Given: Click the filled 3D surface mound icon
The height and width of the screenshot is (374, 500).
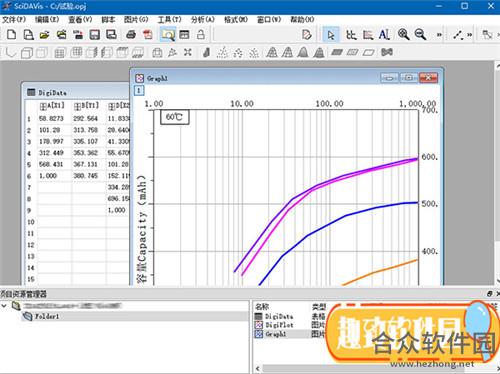Looking at the screenshot, I should coord(303,52).
